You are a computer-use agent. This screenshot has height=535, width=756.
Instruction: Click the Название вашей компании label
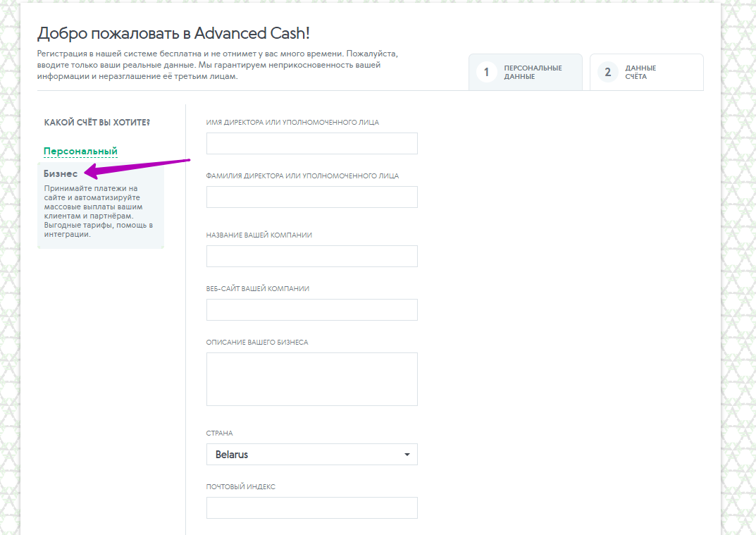[x=259, y=235]
